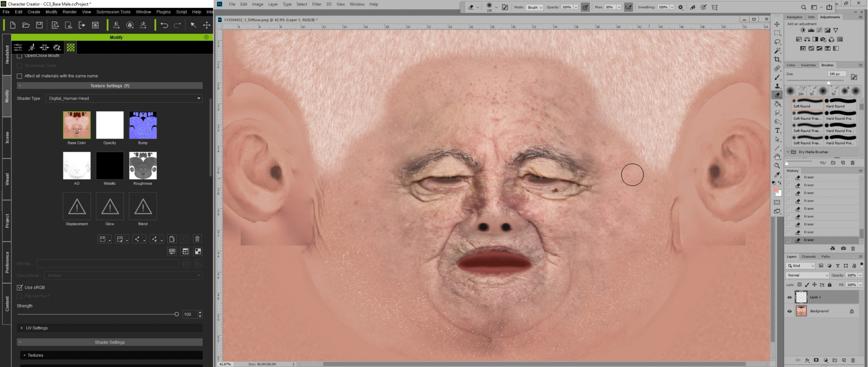Switch to the Navigator tab
This screenshot has width=868, height=367.
coord(794,17)
